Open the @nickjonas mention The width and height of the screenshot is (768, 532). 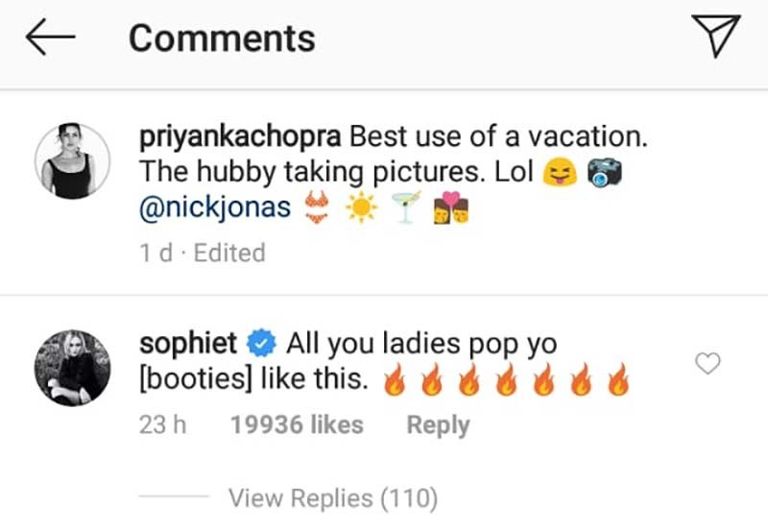(215, 207)
